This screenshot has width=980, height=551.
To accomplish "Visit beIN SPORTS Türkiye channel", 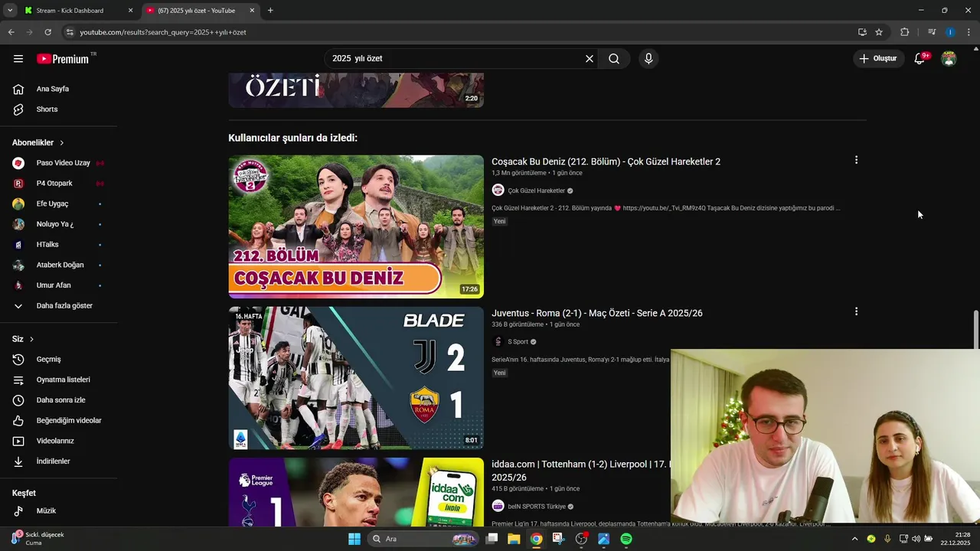I will (537, 507).
